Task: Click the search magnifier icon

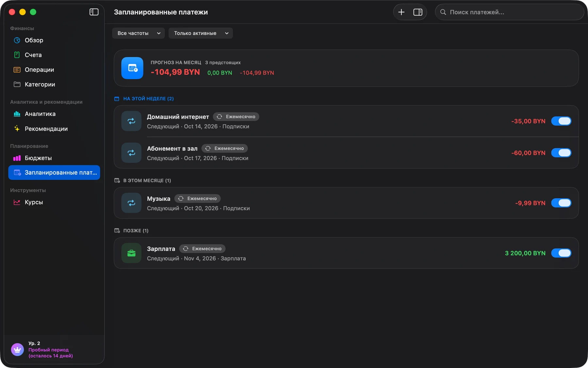Action: [443, 12]
